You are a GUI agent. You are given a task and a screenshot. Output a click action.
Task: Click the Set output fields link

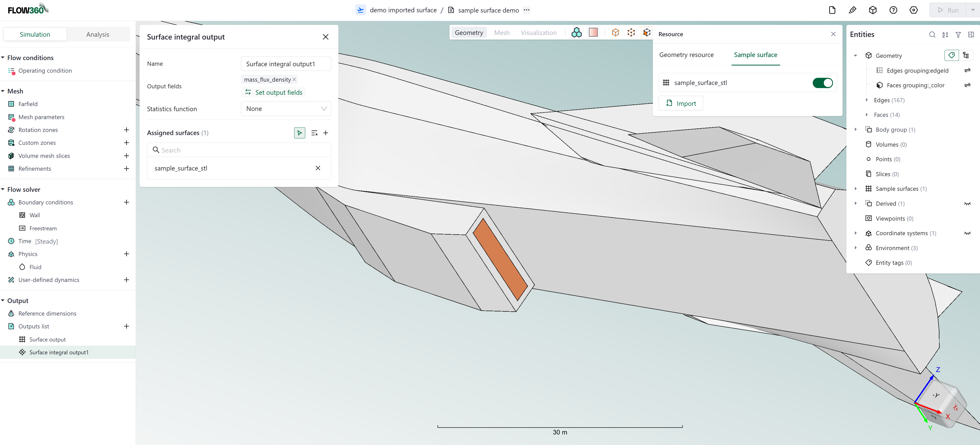(274, 92)
